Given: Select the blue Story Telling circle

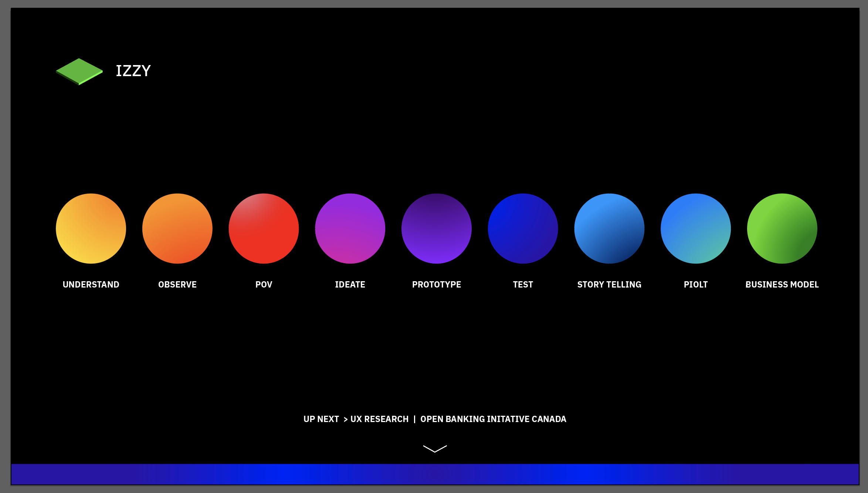Looking at the screenshot, I should 609,228.
